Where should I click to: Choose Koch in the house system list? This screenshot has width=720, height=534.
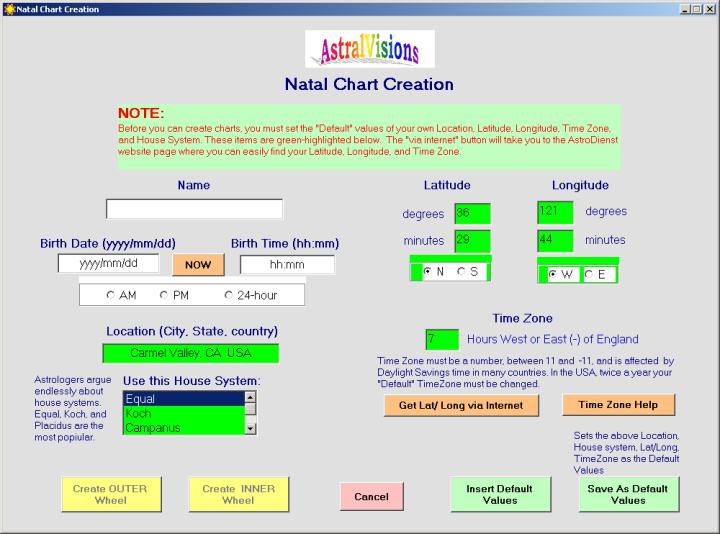click(184, 413)
